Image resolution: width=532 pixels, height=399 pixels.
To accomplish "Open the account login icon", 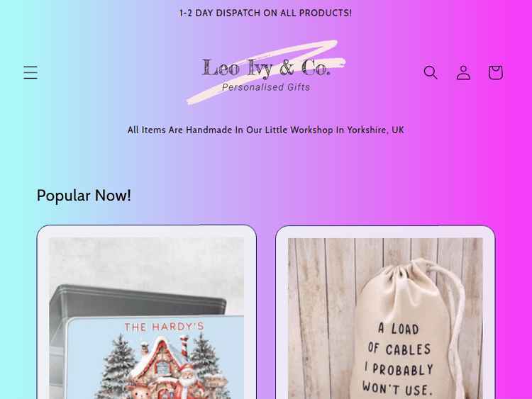I will (x=463, y=72).
